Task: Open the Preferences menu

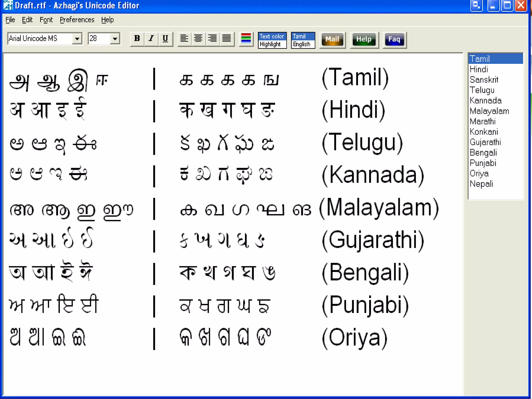Action: coord(77,20)
